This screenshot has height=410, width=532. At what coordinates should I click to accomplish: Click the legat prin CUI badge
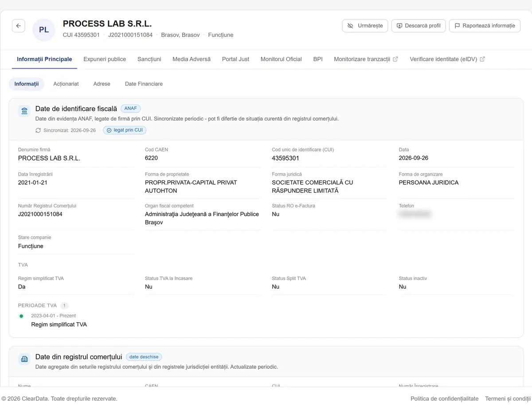125,130
